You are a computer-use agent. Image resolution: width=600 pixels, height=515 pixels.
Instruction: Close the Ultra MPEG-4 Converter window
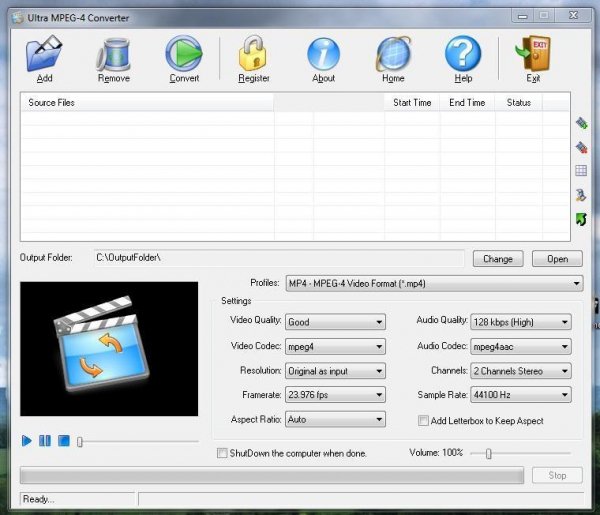(573, 15)
